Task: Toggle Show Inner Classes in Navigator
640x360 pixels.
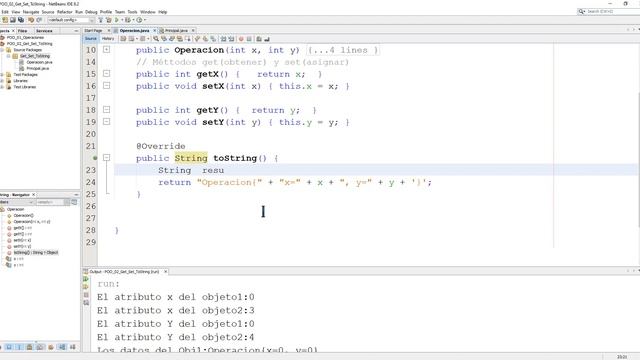Action: click(x=40, y=347)
